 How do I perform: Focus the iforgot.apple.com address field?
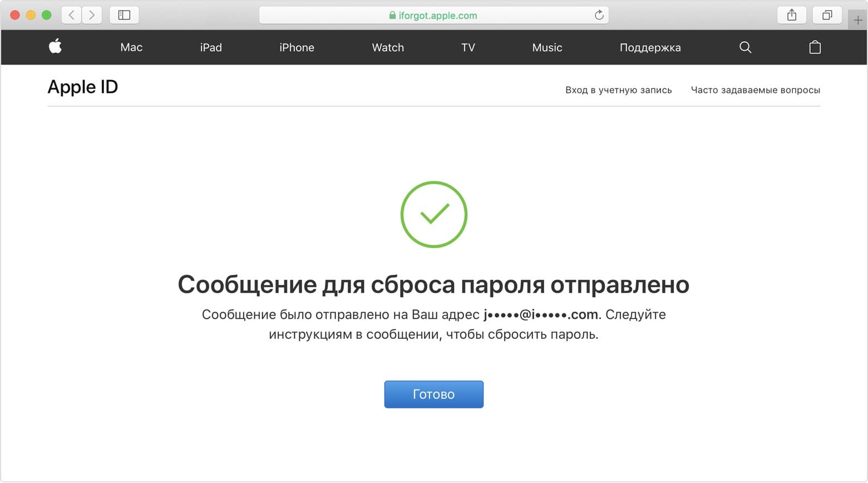pyautogui.click(x=433, y=15)
